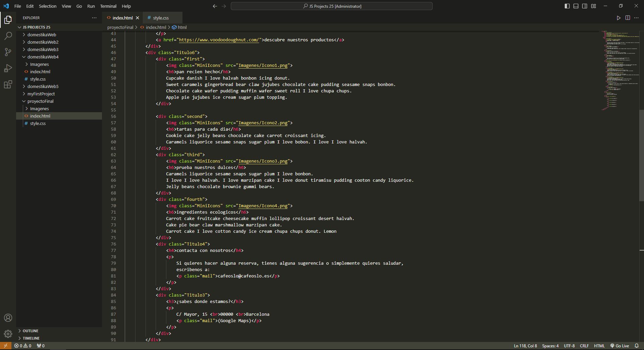644x350 pixels.
Task: Open the notifications bell in status bar
Action: [637, 346]
